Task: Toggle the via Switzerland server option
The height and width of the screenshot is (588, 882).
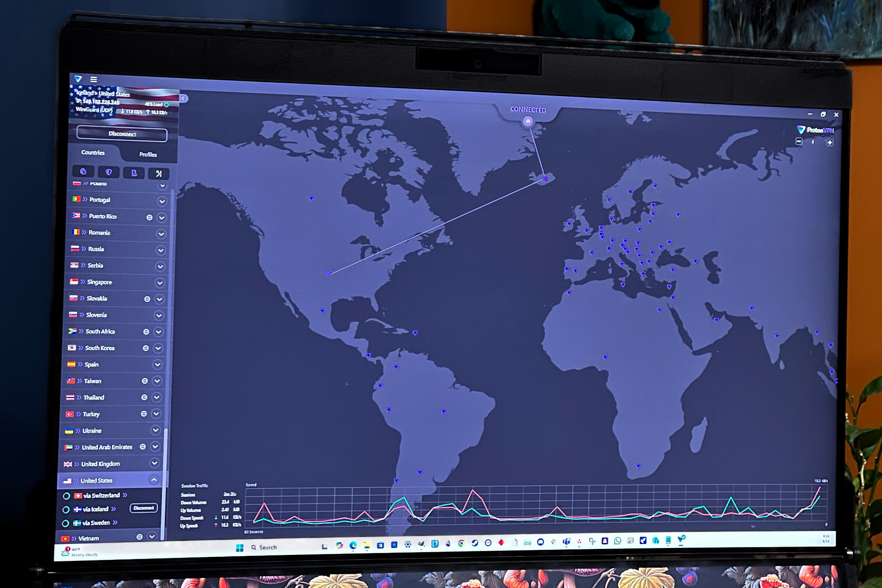Action: [70, 494]
